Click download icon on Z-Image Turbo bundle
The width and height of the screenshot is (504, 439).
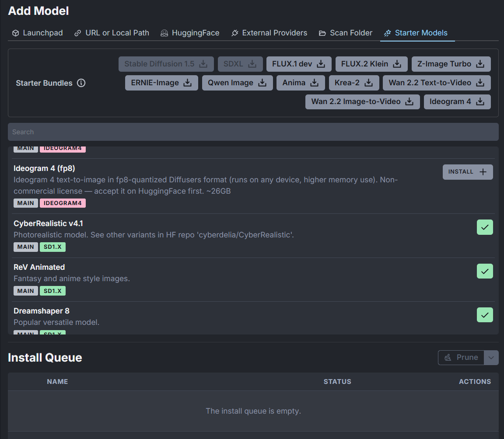[x=480, y=64]
